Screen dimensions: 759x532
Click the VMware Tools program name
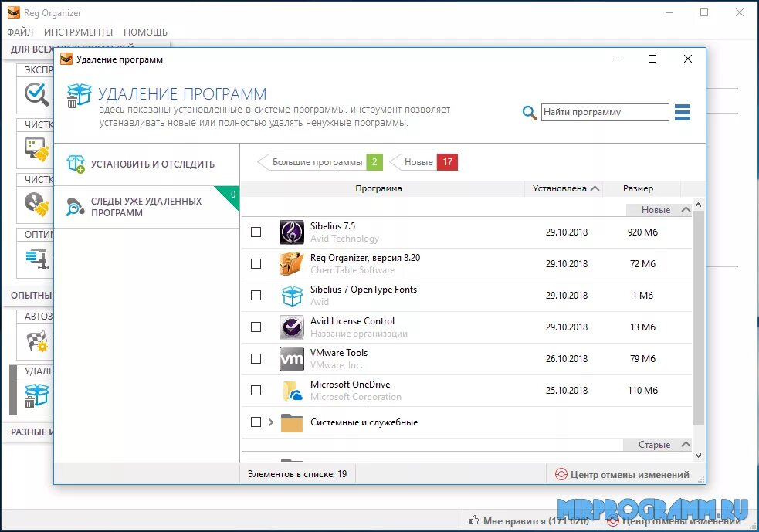click(339, 353)
